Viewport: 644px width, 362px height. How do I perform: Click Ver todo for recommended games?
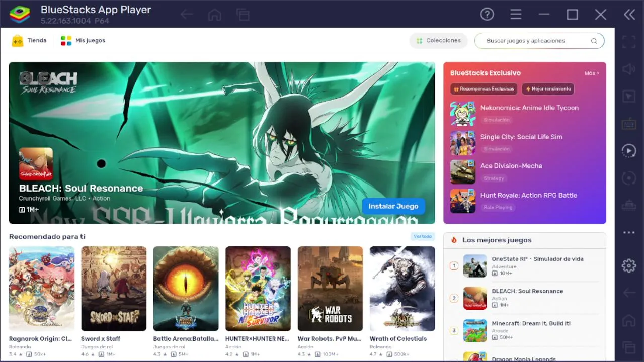[x=423, y=236]
